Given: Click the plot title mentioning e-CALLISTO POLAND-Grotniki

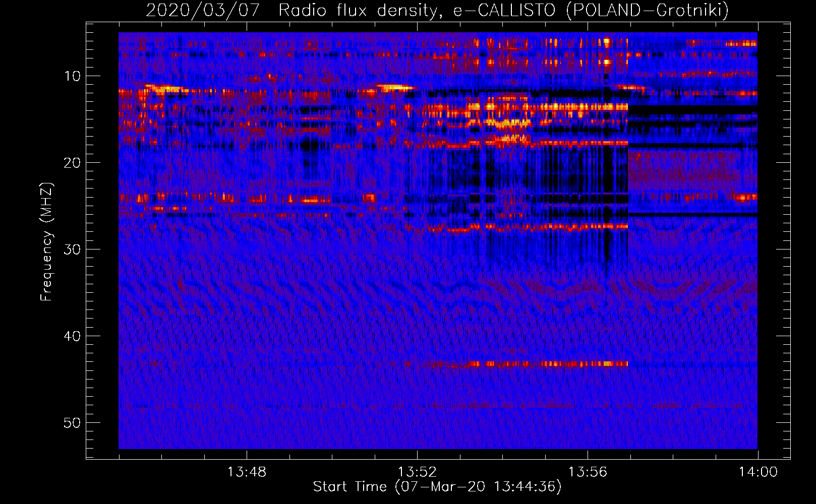Looking at the screenshot, I should coord(437,10).
